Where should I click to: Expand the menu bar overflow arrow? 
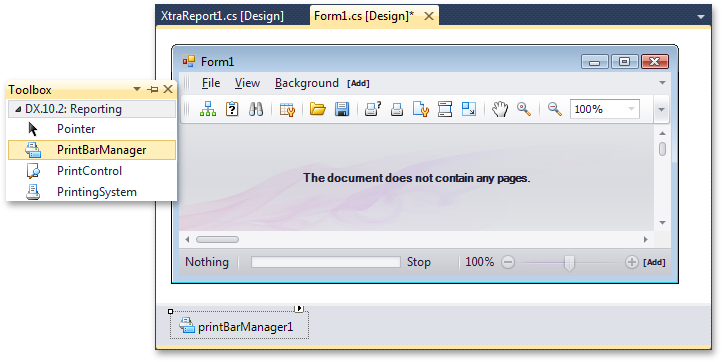(x=662, y=83)
